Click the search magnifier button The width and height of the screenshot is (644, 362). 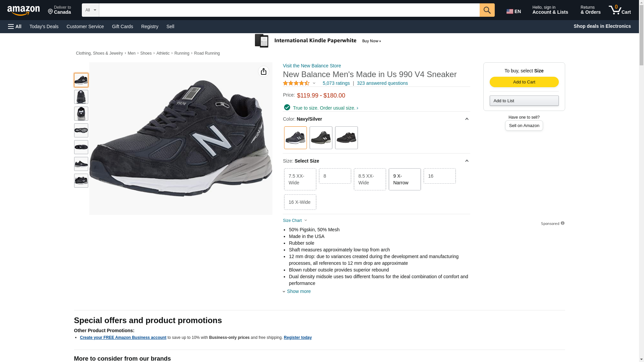pyautogui.click(x=487, y=10)
